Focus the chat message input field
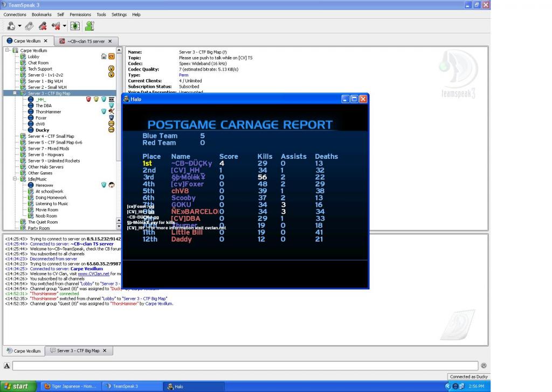The width and height of the screenshot is (552, 392). (x=245, y=366)
